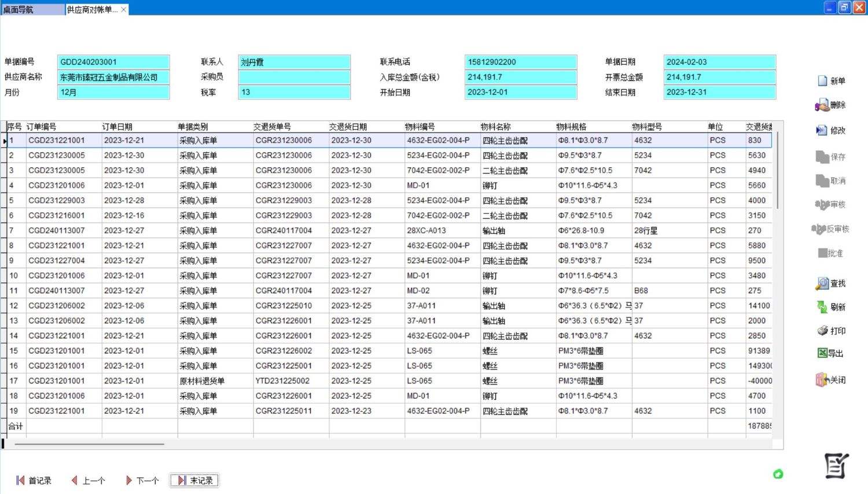Image resolution: width=868 pixels, height=494 pixels.
Task: Click the 修改 (edit) icon
Action: [822, 131]
